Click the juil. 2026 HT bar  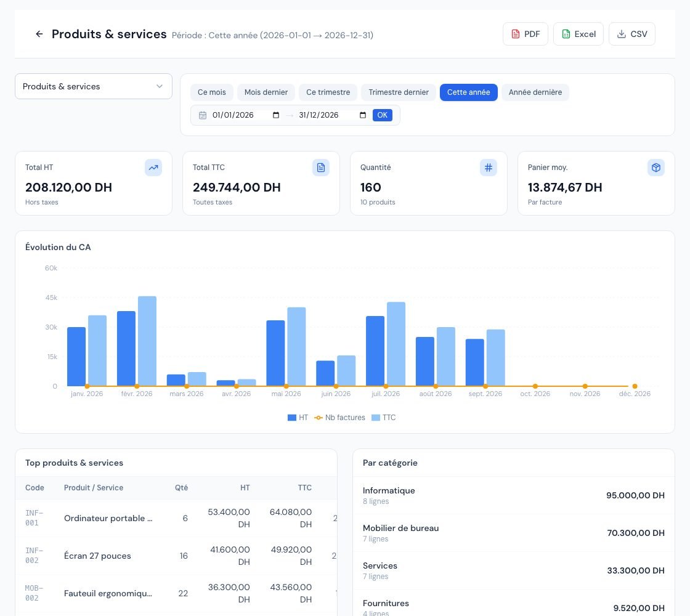375,351
